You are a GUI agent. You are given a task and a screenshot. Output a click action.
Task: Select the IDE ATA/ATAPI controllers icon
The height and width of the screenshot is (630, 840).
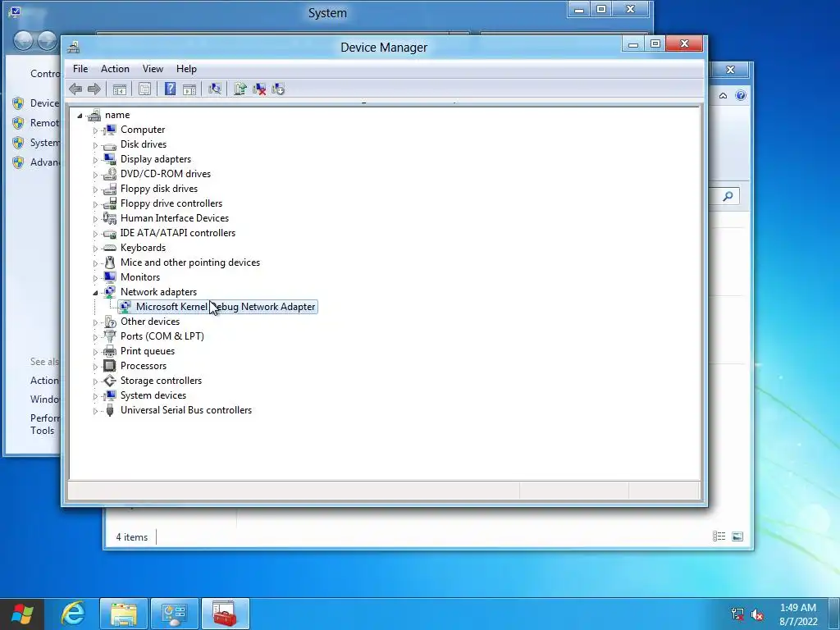click(110, 233)
